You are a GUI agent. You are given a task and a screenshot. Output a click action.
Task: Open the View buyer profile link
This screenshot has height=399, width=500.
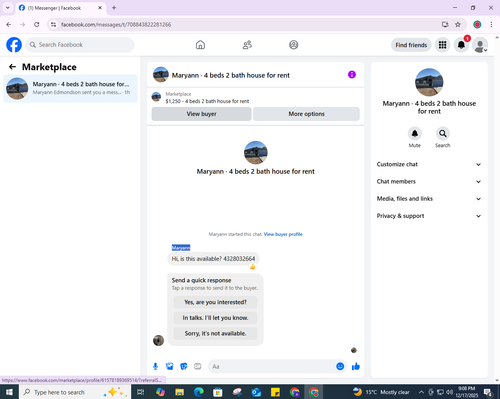click(x=283, y=234)
